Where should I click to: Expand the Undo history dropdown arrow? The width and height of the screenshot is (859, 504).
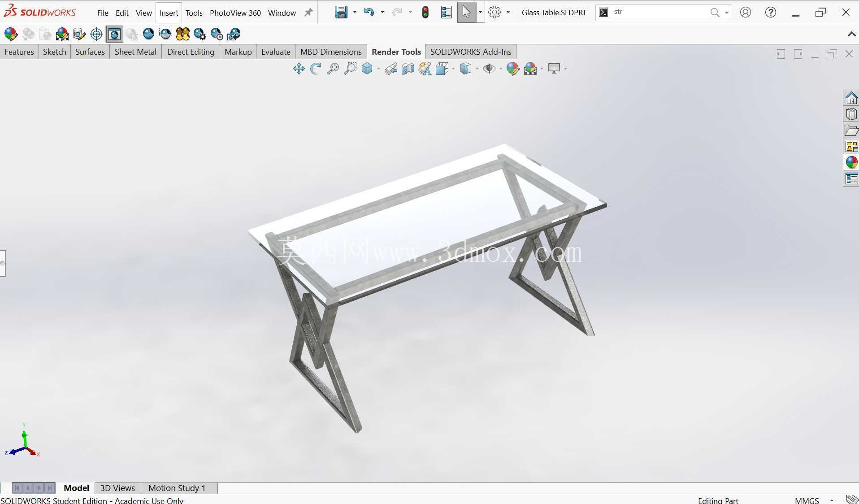click(382, 12)
